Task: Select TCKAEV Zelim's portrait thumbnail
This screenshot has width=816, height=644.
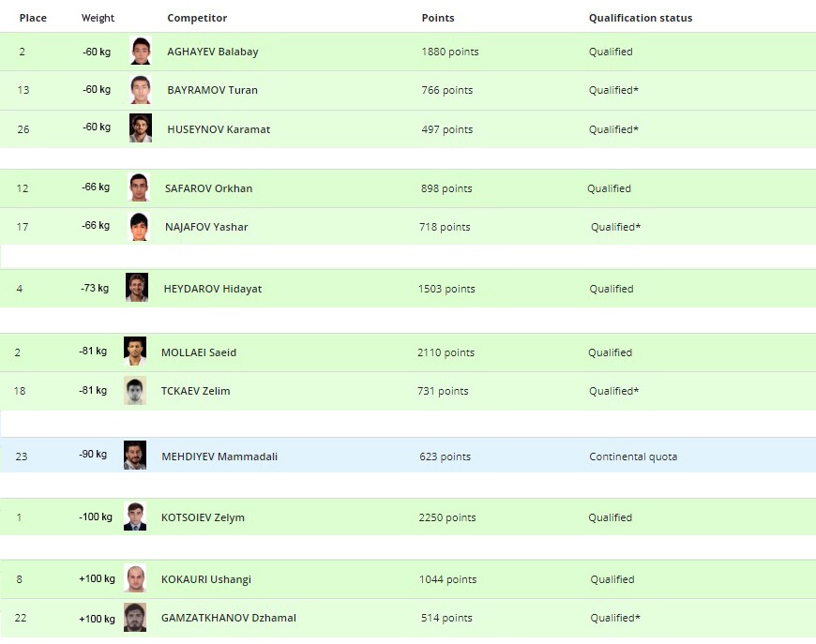Action: coord(135,390)
